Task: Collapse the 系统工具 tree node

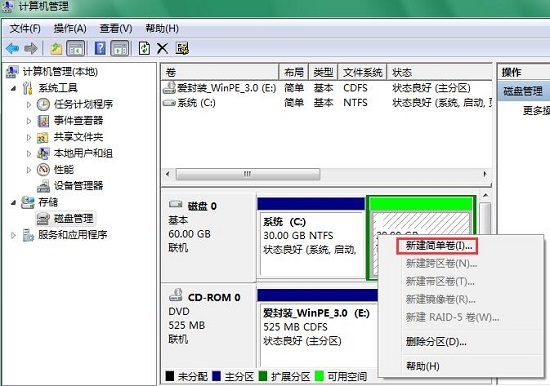Action: (13, 88)
